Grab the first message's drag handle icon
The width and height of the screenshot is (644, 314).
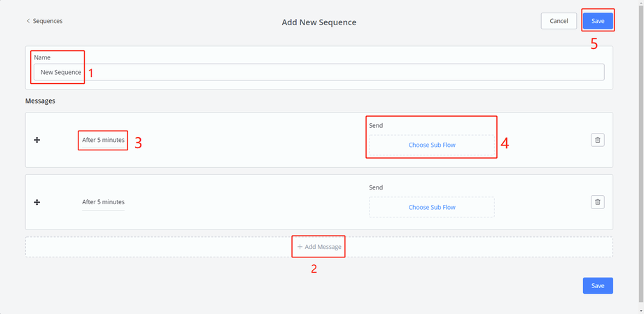coord(37,140)
